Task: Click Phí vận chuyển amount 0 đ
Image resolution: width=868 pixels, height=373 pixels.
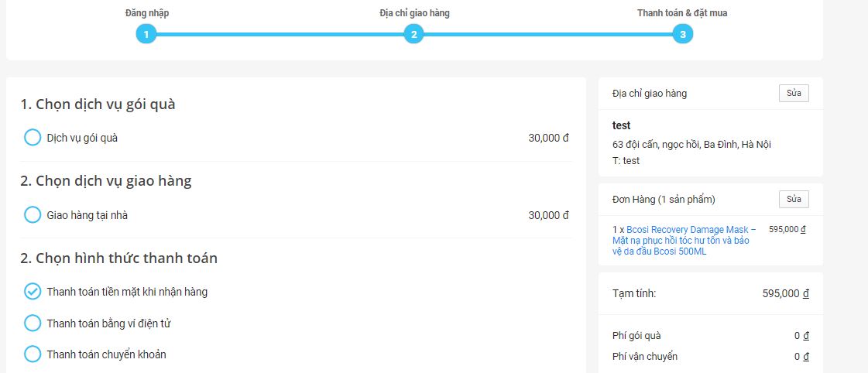Action: [x=801, y=357]
